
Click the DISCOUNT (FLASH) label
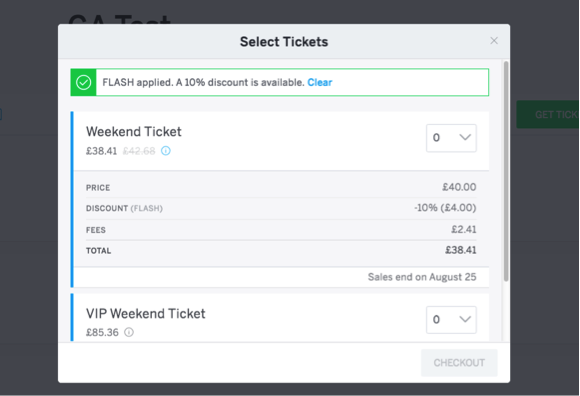(x=124, y=209)
